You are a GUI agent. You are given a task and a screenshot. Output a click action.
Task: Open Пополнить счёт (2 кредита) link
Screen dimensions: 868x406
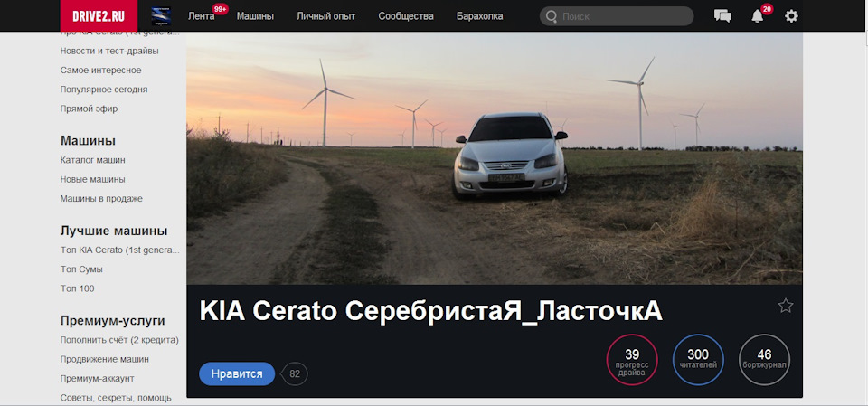[119, 340]
